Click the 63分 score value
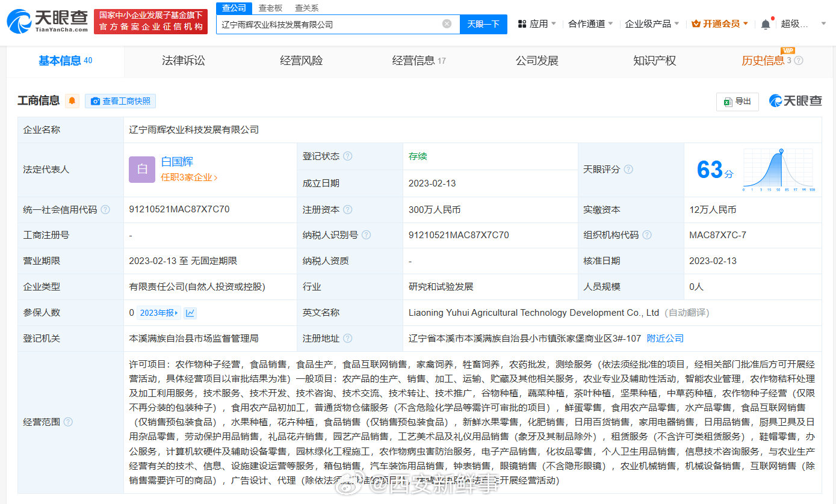This screenshot has height=504, width=836. click(715, 170)
